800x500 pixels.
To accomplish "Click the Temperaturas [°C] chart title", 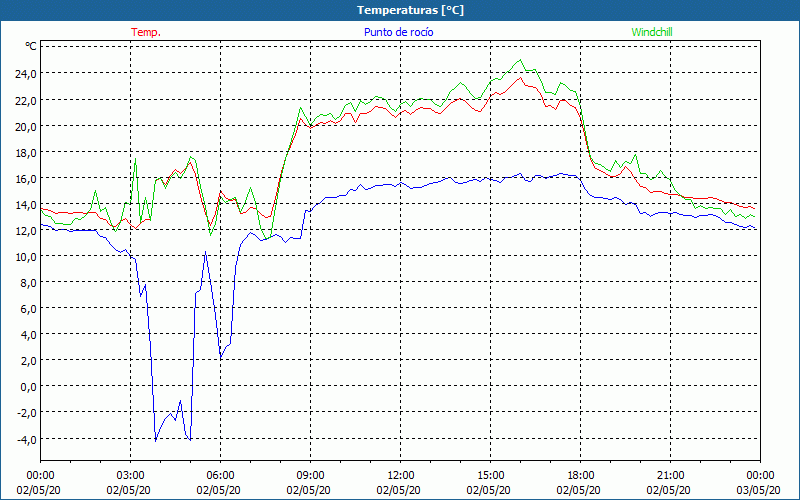I will pyautogui.click(x=410, y=10).
